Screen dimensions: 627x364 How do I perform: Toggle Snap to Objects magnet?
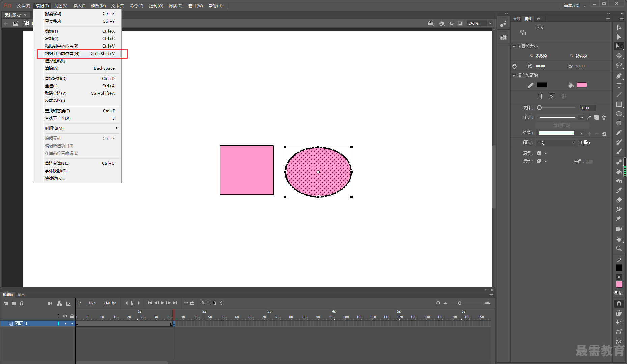619,304
